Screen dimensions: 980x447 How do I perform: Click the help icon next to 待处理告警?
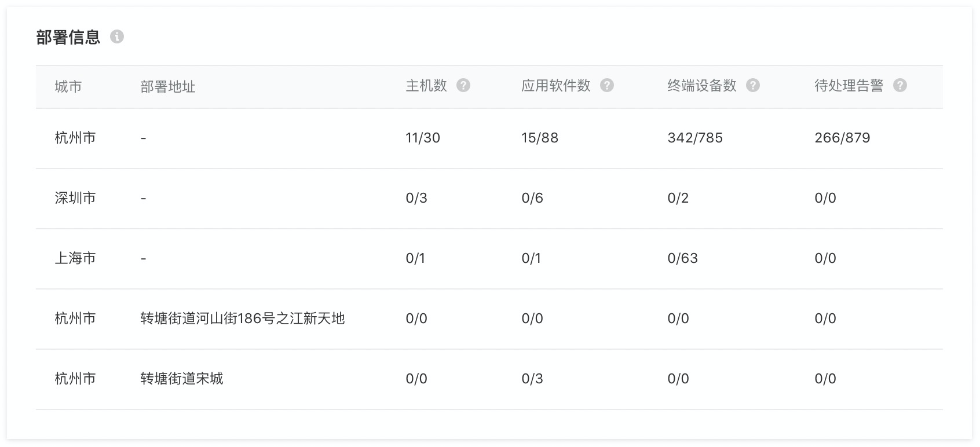tap(900, 85)
